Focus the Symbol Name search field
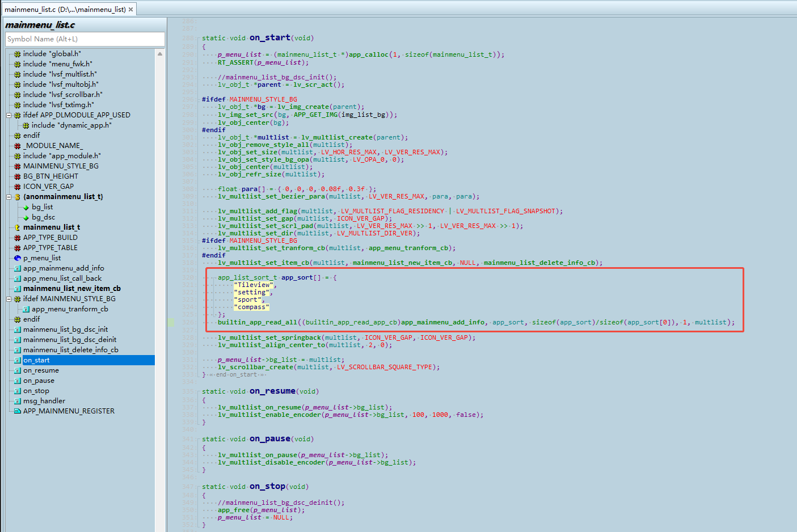The height and width of the screenshot is (532, 797). coord(85,39)
